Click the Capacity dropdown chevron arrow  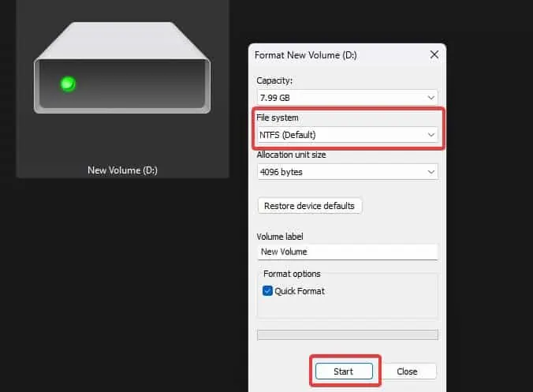coord(430,98)
